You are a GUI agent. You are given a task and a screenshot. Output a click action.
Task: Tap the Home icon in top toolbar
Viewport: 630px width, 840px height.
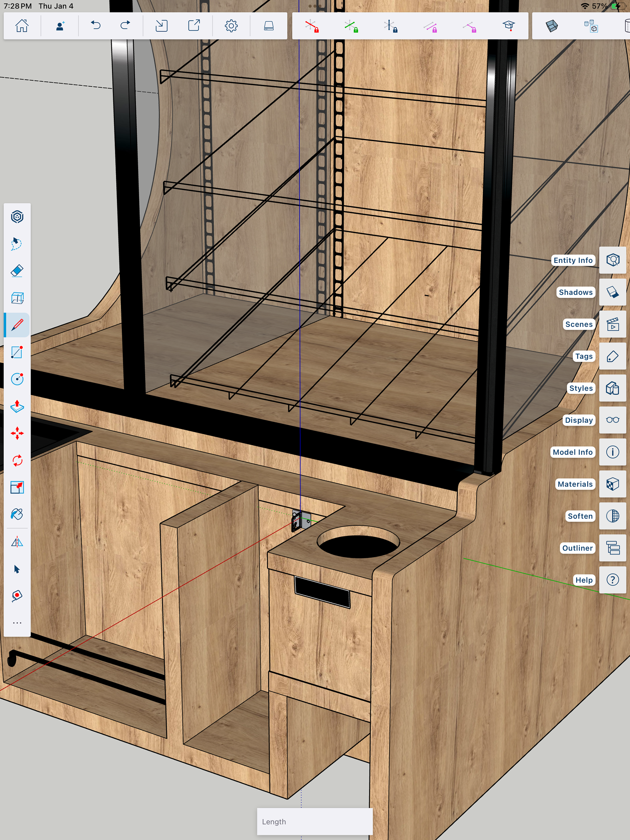22,26
